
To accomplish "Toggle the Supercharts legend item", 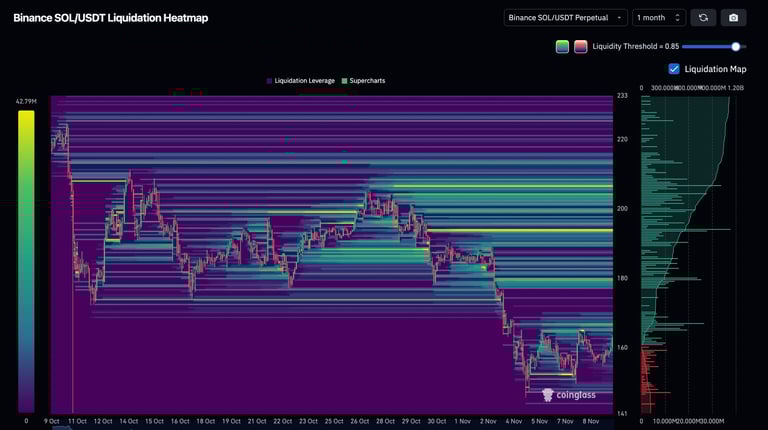I will pyautogui.click(x=363, y=81).
